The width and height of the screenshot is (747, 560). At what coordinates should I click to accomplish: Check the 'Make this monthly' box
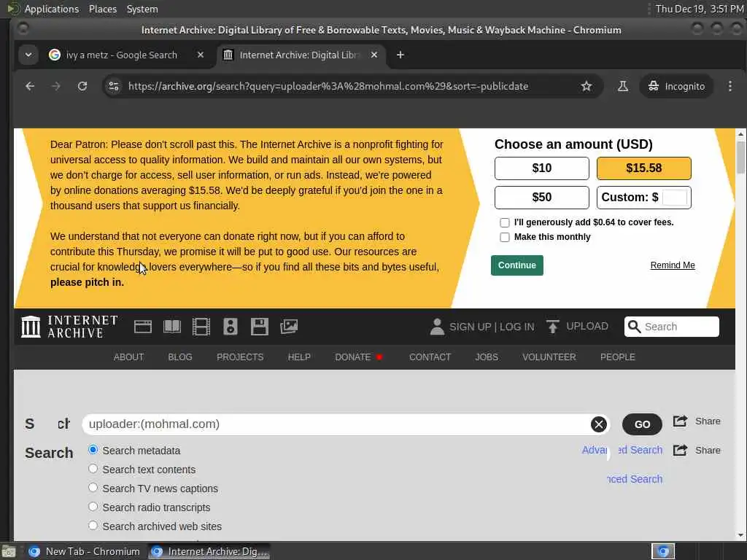pyautogui.click(x=505, y=237)
